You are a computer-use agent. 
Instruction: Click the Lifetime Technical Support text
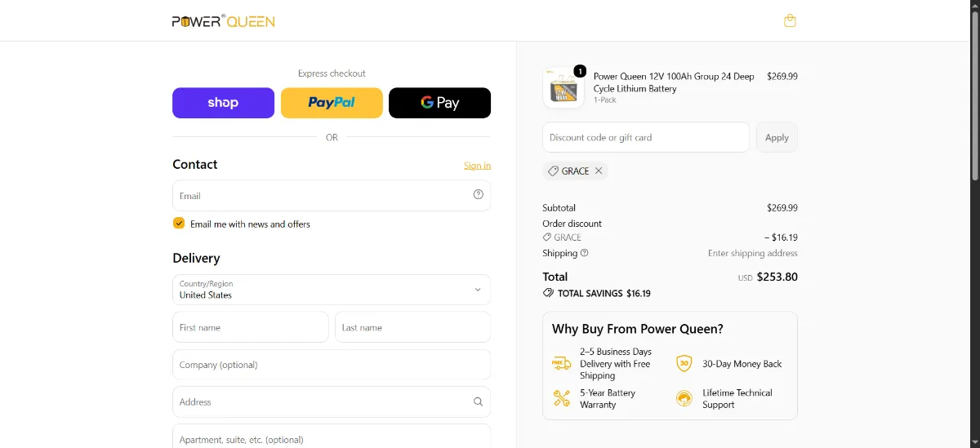point(737,398)
